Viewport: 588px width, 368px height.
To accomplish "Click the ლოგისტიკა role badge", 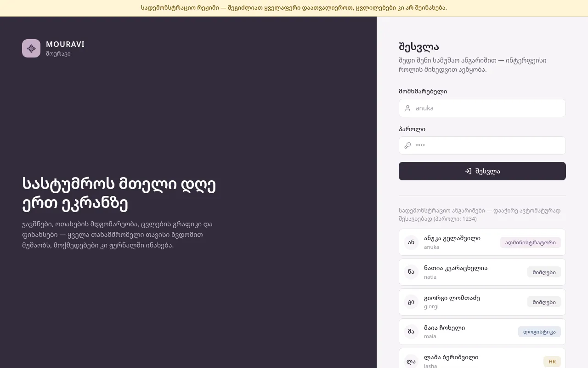I will click(539, 332).
